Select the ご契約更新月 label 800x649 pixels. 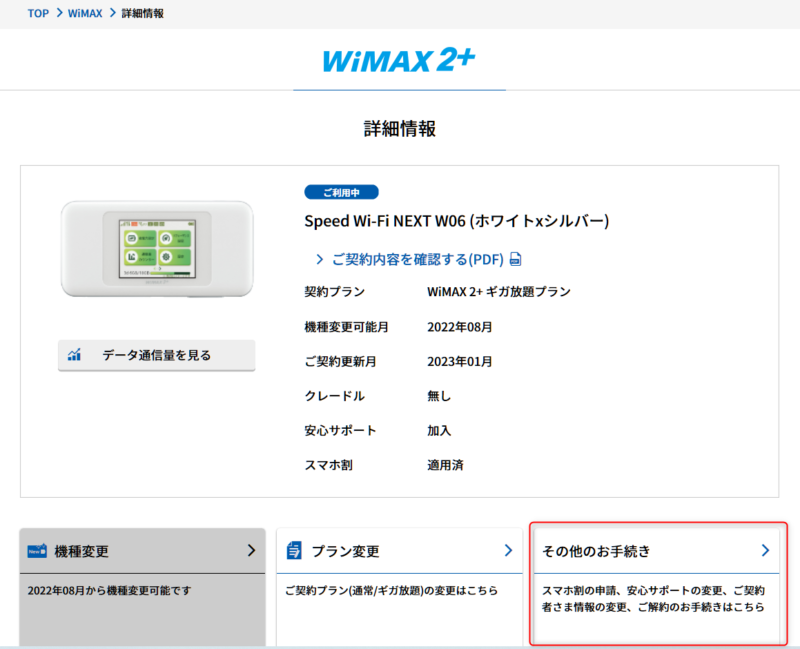(x=340, y=361)
